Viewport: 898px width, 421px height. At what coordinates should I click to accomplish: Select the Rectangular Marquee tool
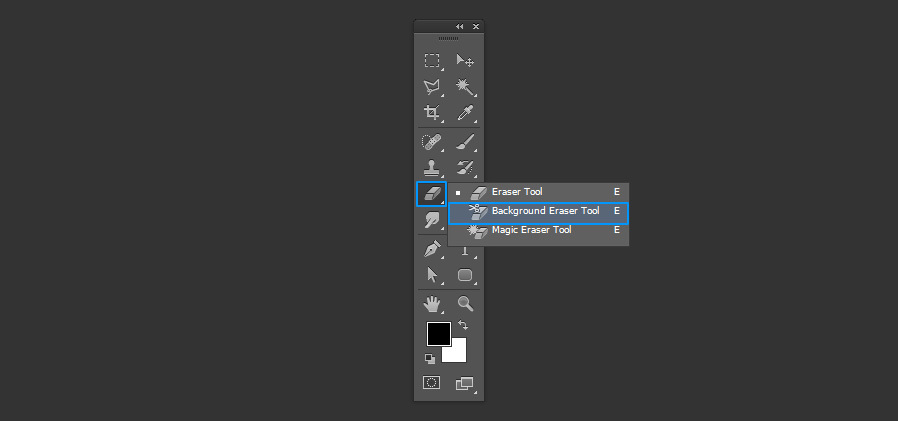432,61
